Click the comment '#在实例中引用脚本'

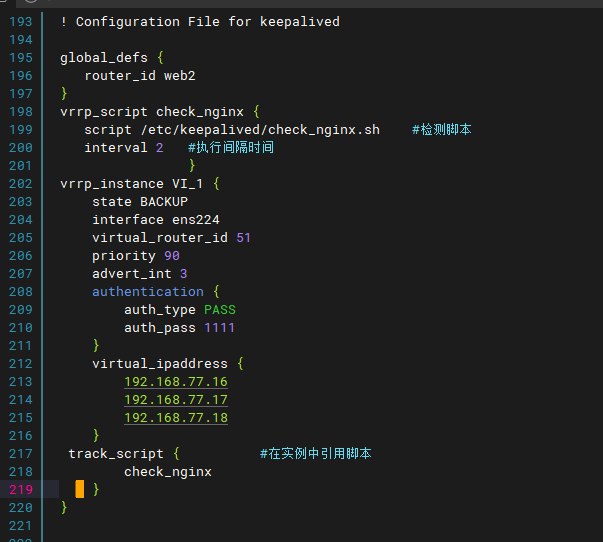(x=316, y=454)
